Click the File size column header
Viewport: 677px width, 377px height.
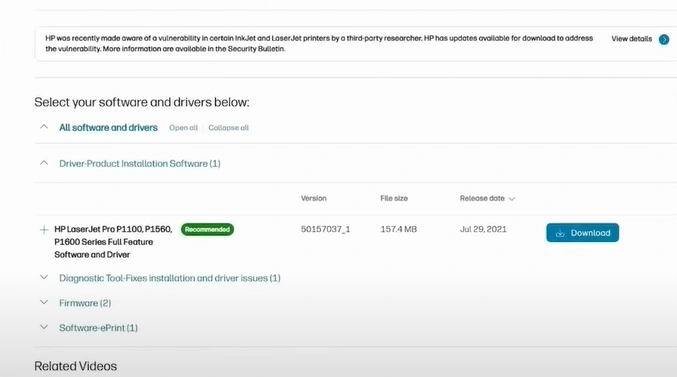[394, 198]
